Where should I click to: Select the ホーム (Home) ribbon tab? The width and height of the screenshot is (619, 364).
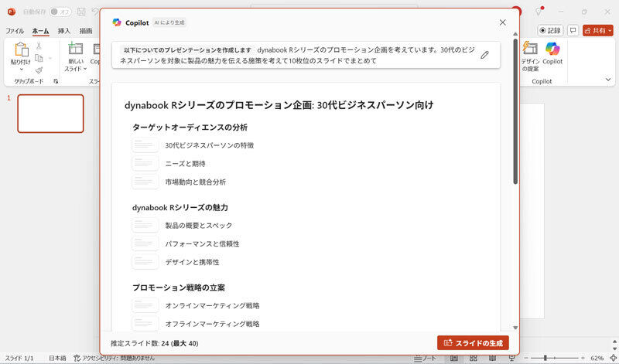click(41, 31)
